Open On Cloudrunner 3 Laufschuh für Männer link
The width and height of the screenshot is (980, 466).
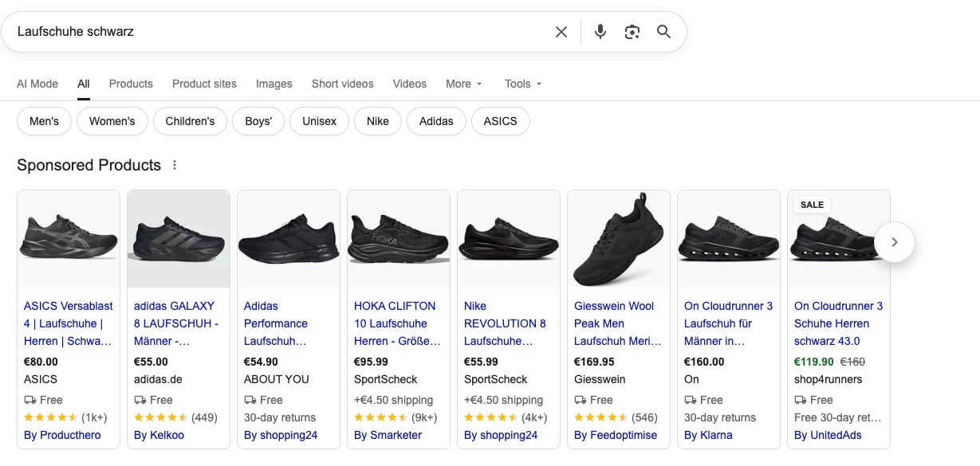(729, 323)
